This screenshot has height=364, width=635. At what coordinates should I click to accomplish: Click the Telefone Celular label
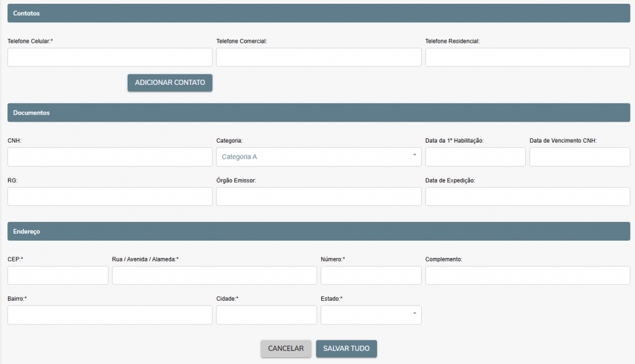(30, 42)
